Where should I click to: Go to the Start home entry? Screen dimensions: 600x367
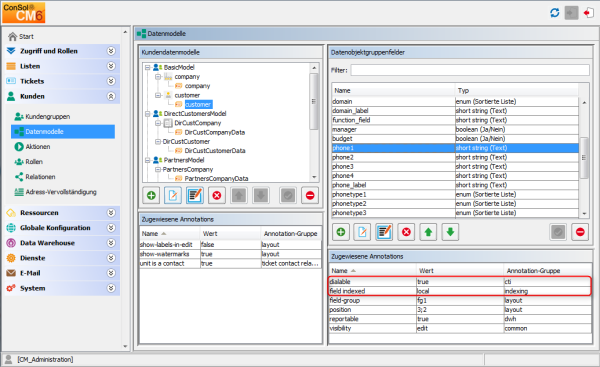click(21, 36)
